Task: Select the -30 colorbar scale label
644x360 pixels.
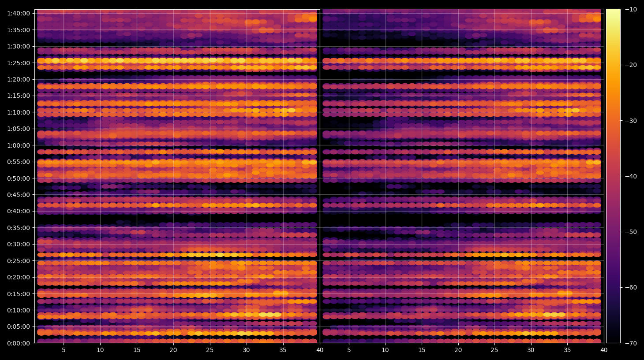Action: click(x=631, y=121)
